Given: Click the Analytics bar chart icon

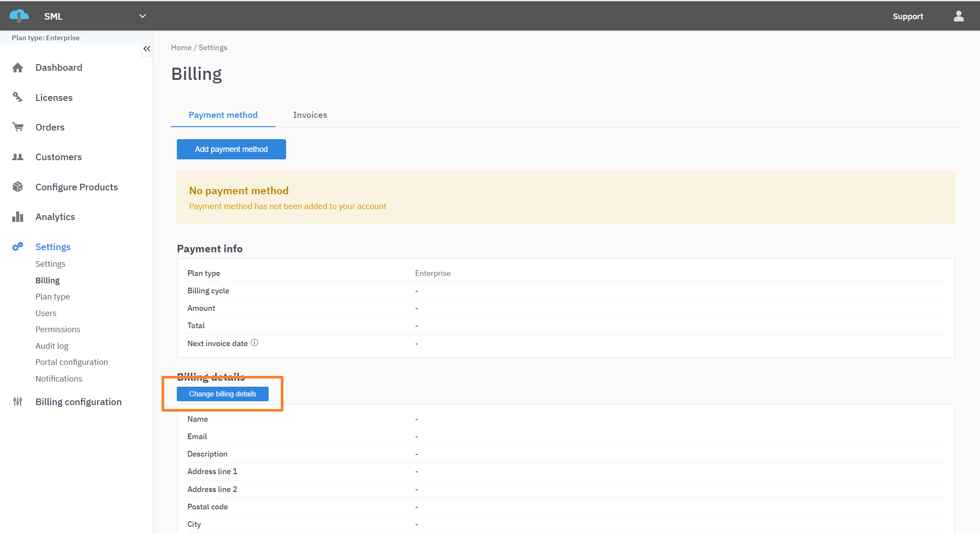Looking at the screenshot, I should click(x=17, y=217).
